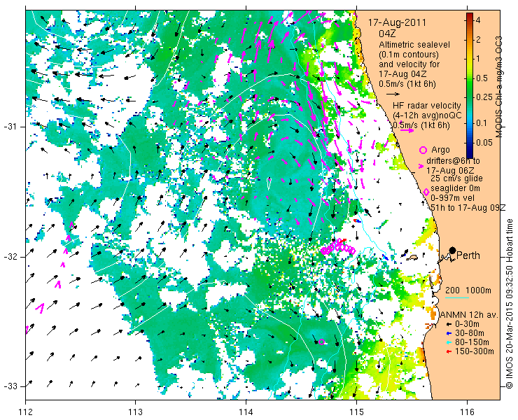Click the longitude axis label '113'

tap(135, 412)
